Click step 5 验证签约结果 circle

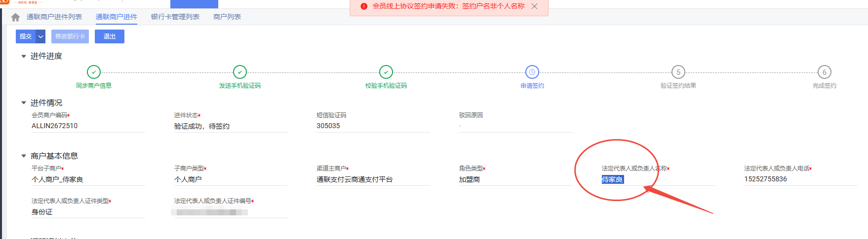click(678, 72)
